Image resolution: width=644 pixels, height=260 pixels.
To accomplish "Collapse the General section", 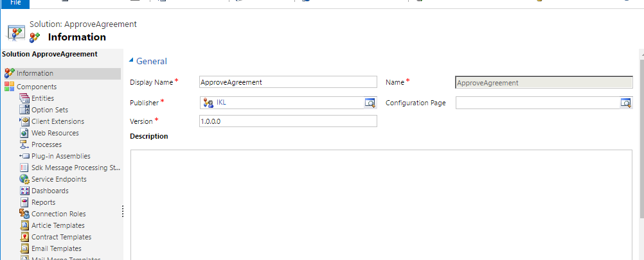I will pos(132,60).
